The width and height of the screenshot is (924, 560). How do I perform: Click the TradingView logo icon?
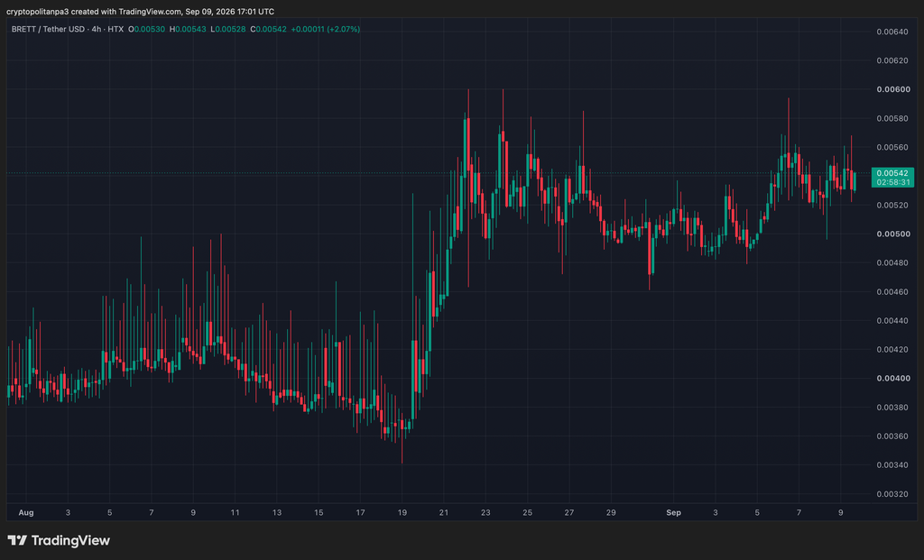(x=17, y=540)
